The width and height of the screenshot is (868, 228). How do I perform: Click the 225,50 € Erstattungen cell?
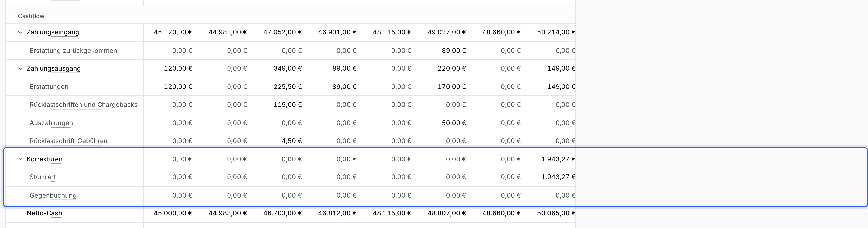click(x=287, y=87)
